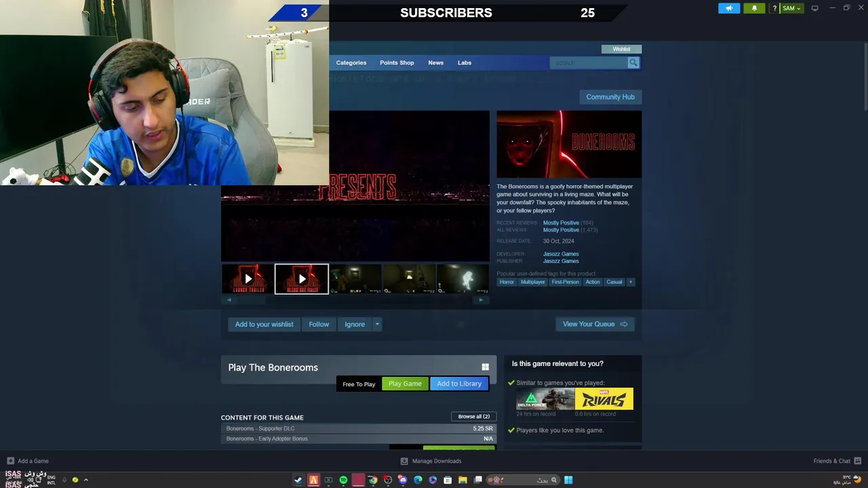Open Manage Downloads
The image size is (868, 488).
click(x=431, y=461)
